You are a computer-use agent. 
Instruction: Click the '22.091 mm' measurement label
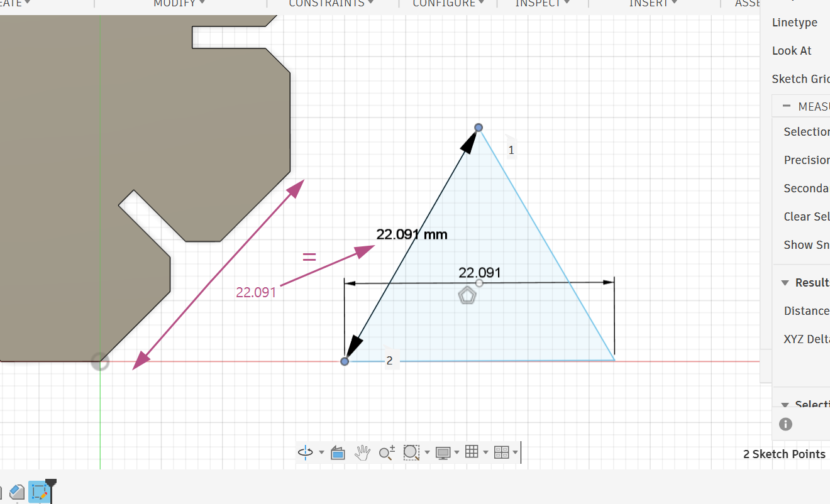pyautogui.click(x=412, y=234)
